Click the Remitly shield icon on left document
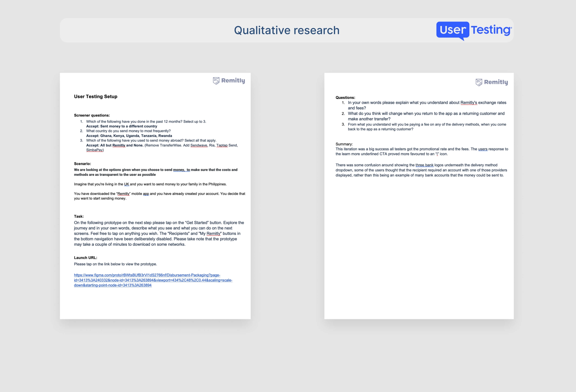 (216, 81)
